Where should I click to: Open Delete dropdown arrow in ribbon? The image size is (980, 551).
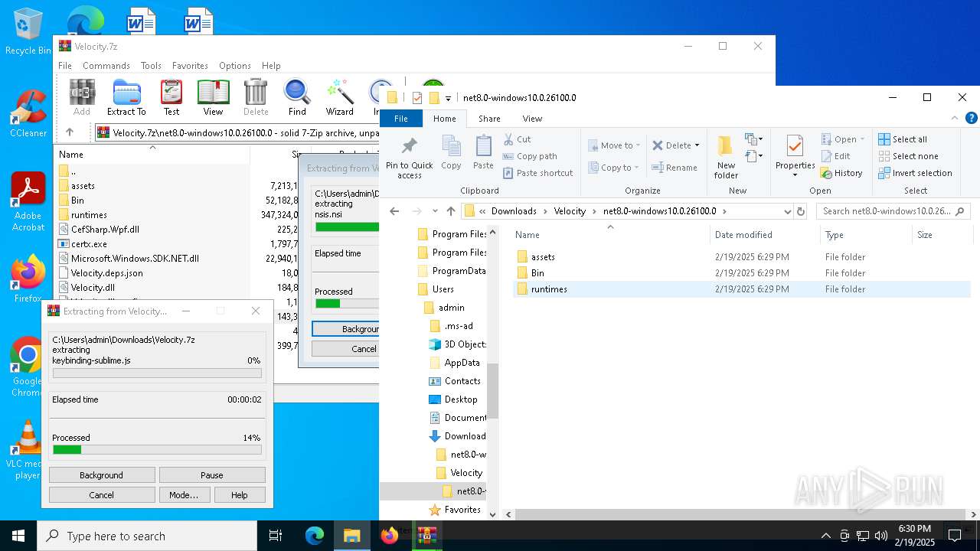697,145
